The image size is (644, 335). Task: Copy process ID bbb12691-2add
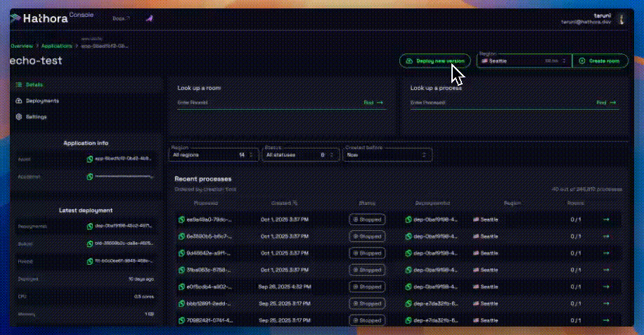tap(181, 304)
